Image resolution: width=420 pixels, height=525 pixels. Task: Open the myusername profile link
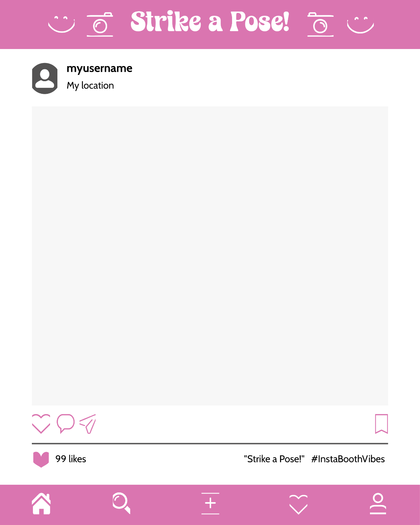pos(99,68)
